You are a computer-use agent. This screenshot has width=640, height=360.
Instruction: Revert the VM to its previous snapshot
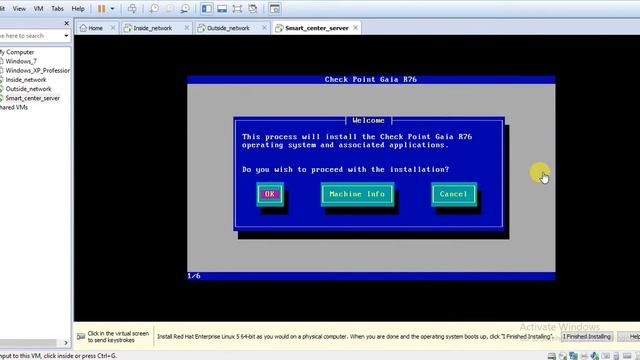(169, 9)
